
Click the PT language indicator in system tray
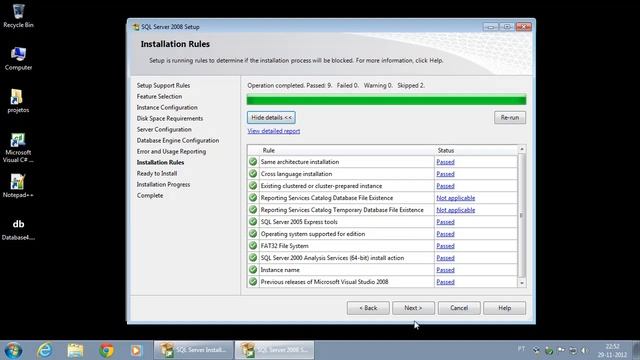click(522, 349)
